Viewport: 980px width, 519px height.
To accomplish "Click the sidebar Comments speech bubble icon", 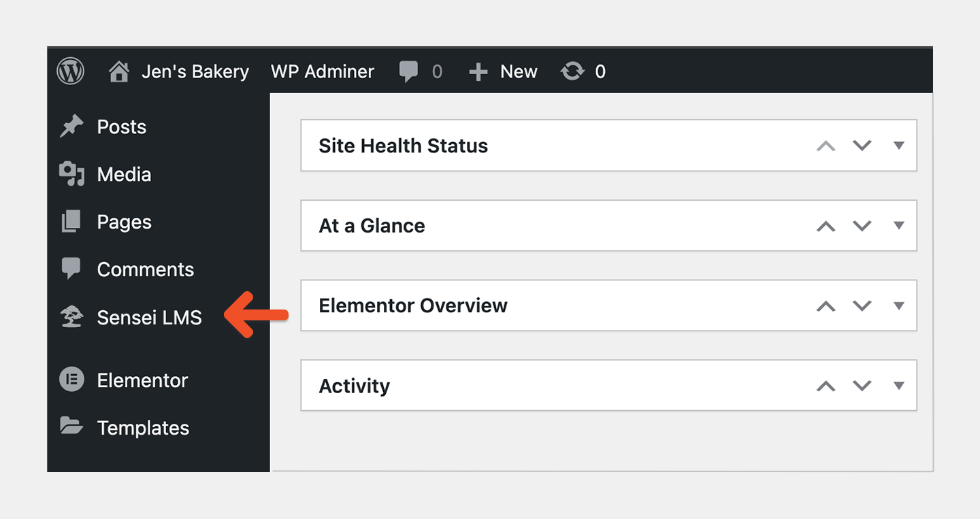I will coord(71,269).
